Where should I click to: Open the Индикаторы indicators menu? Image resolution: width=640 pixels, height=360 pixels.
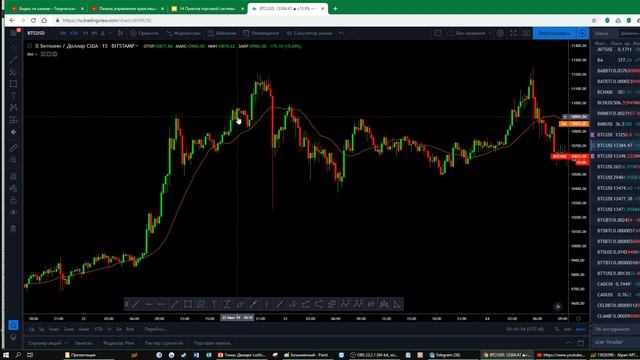[183, 33]
